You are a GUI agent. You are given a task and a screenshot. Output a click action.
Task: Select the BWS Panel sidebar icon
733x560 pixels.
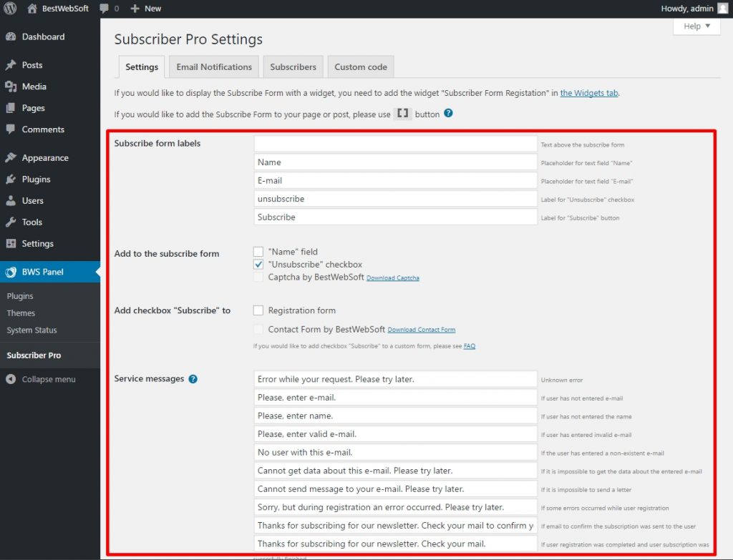(x=10, y=271)
